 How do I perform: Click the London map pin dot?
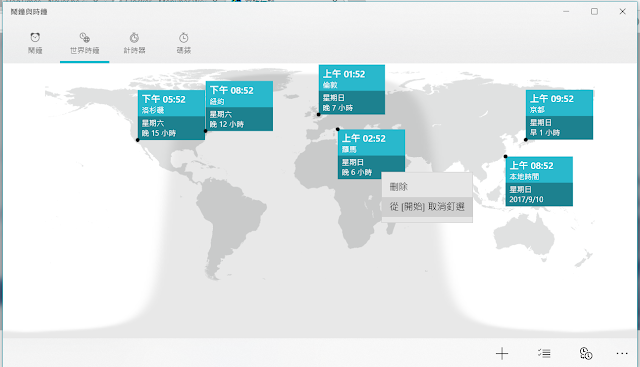(319, 115)
